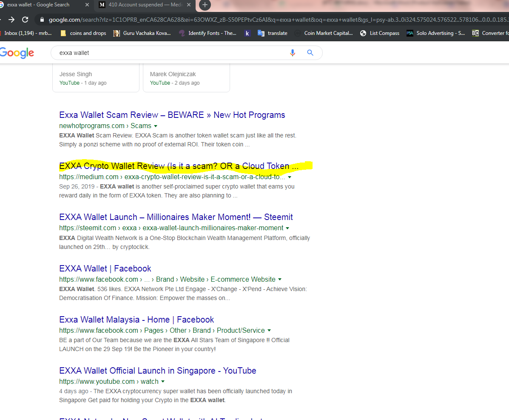Go forward with the browser arrow
The width and height of the screenshot is (509, 420).
(11, 20)
